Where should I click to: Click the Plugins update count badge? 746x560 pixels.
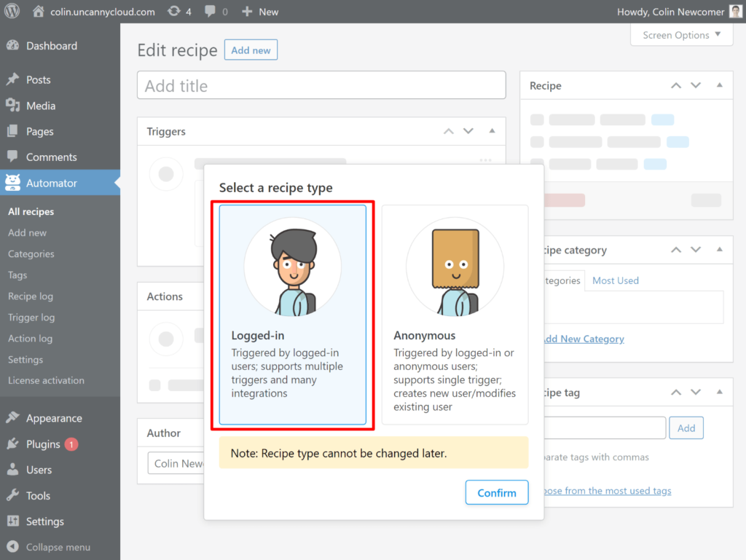[71, 444]
